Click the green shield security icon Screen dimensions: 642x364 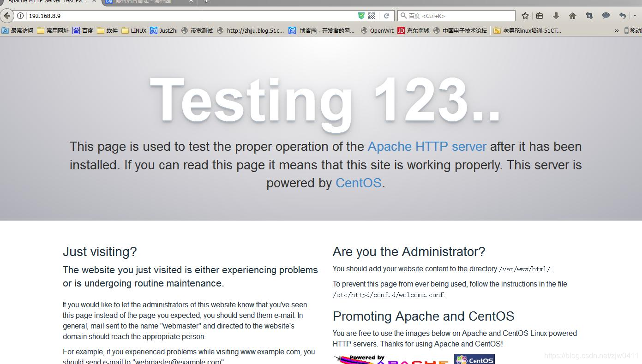click(361, 16)
